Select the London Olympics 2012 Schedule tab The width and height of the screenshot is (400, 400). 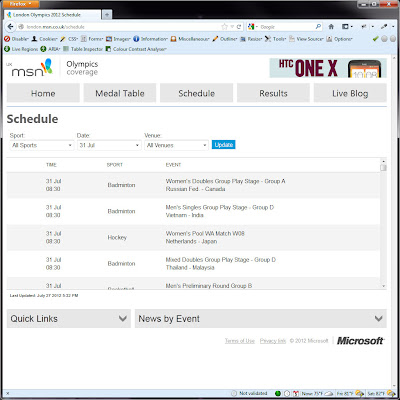53,15
